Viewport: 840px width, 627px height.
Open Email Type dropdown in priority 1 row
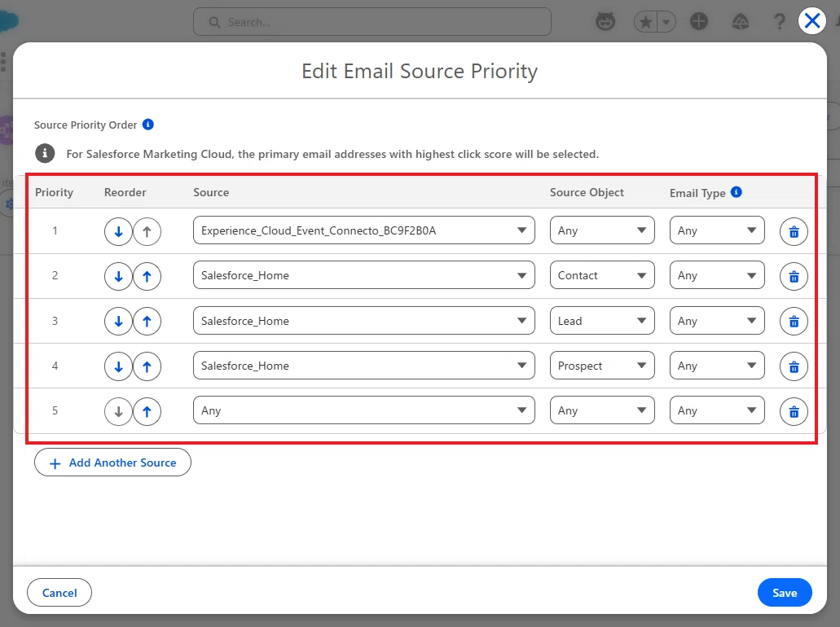(x=717, y=230)
